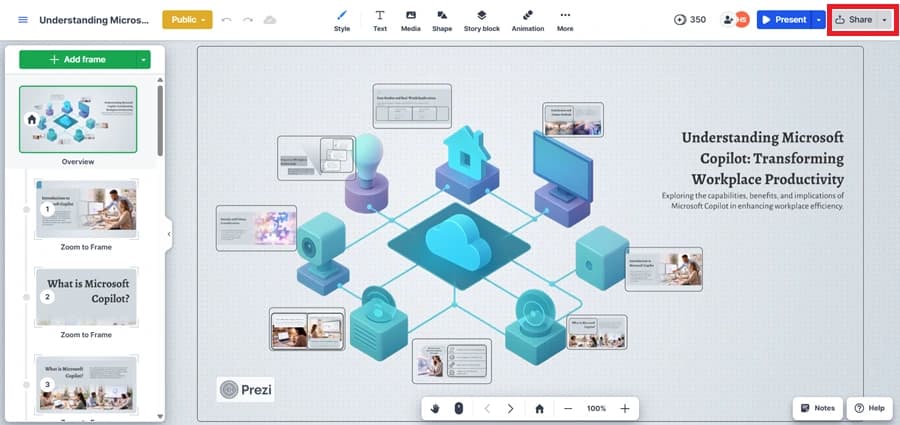Viewport: 900px width, 425px height.
Task: Click the 'Zoom to Frame' label under frame 1
Action: 86,247
